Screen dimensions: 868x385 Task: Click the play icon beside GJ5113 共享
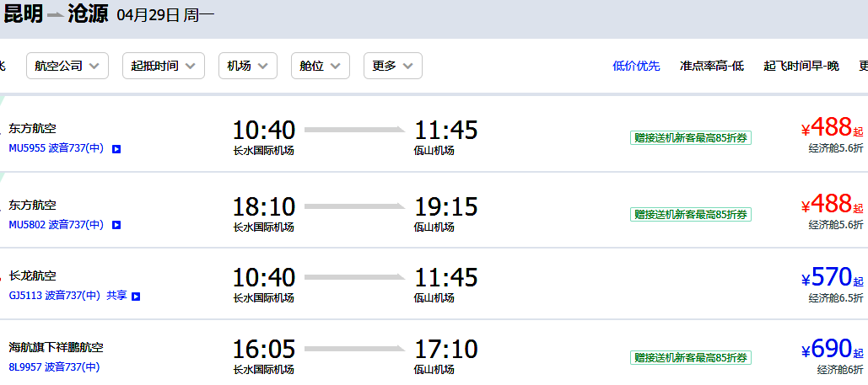coord(136,297)
